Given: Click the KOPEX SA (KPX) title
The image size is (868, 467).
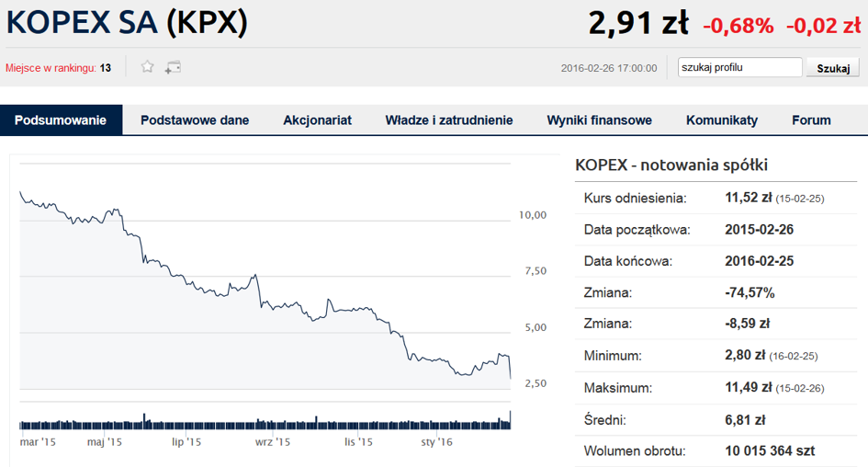Looking at the screenshot, I should (x=128, y=22).
